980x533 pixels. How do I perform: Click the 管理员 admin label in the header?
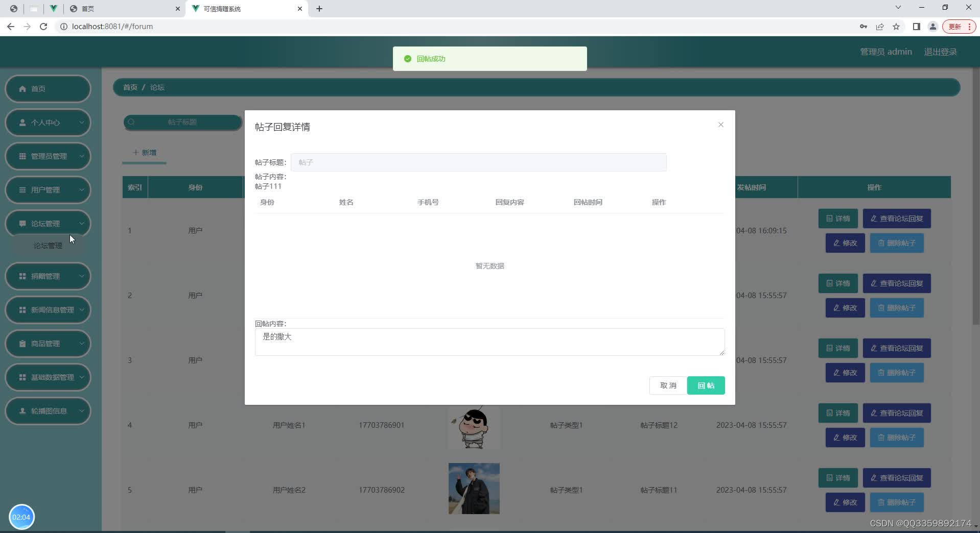coord(886,52)
